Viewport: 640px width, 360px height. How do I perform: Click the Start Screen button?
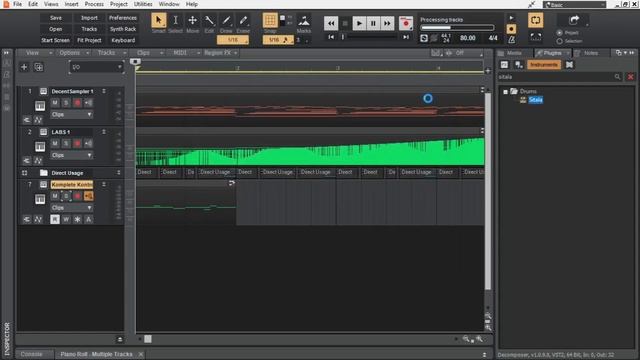point(56,40)
